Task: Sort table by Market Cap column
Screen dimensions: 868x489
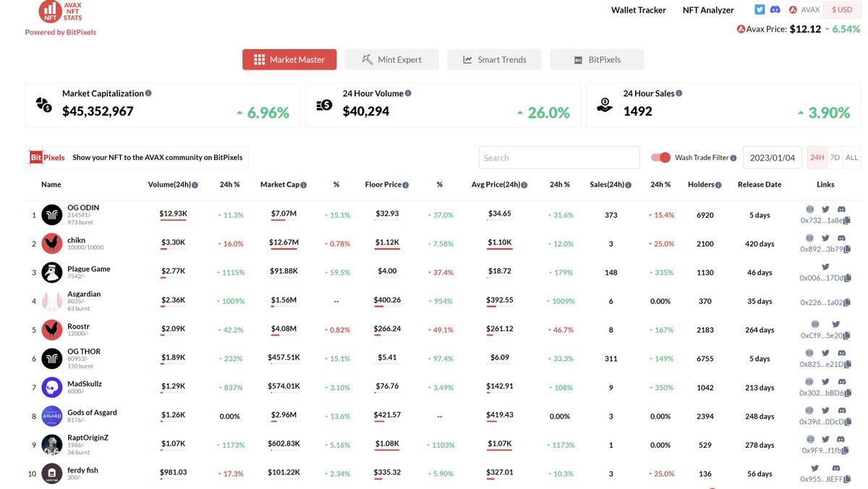Action: pos(280,184)
